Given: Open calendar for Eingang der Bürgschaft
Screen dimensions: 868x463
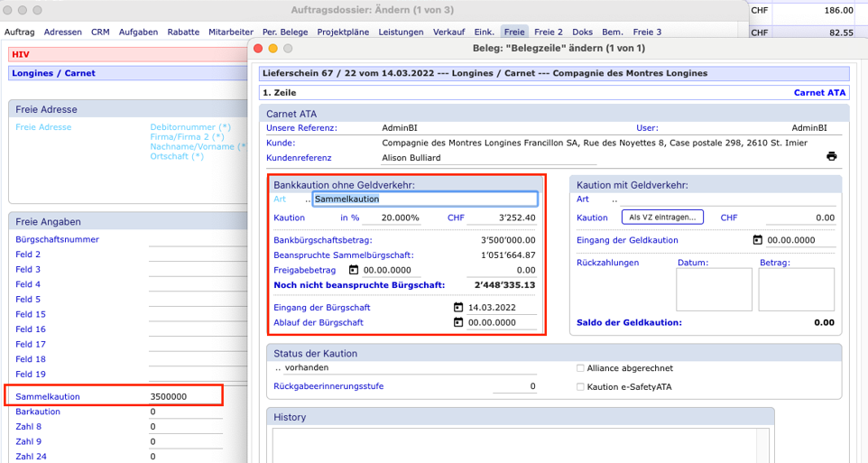Looking at the screenshot, I should 458,308.
